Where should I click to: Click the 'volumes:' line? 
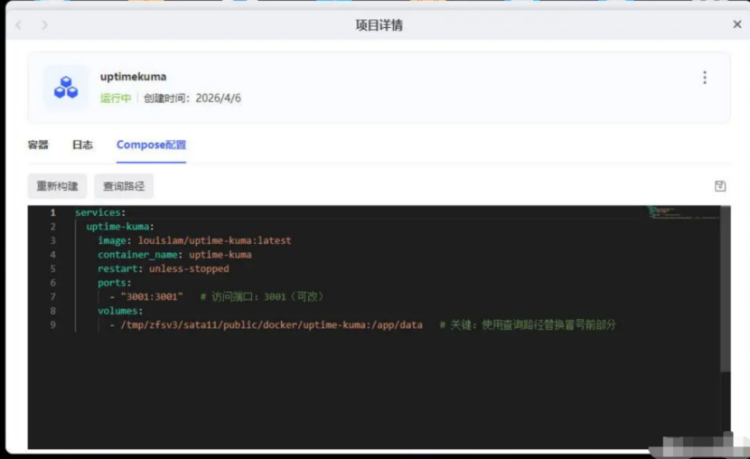[x=120, y=311]
